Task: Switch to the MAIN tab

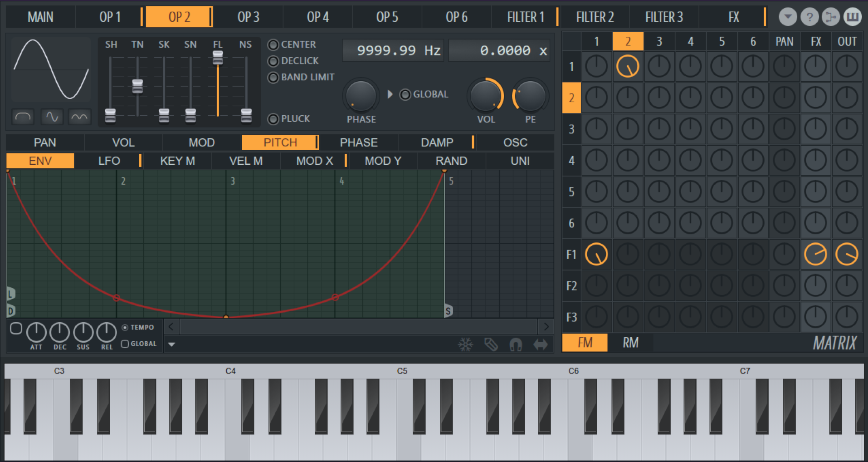Action: (40, 17)
